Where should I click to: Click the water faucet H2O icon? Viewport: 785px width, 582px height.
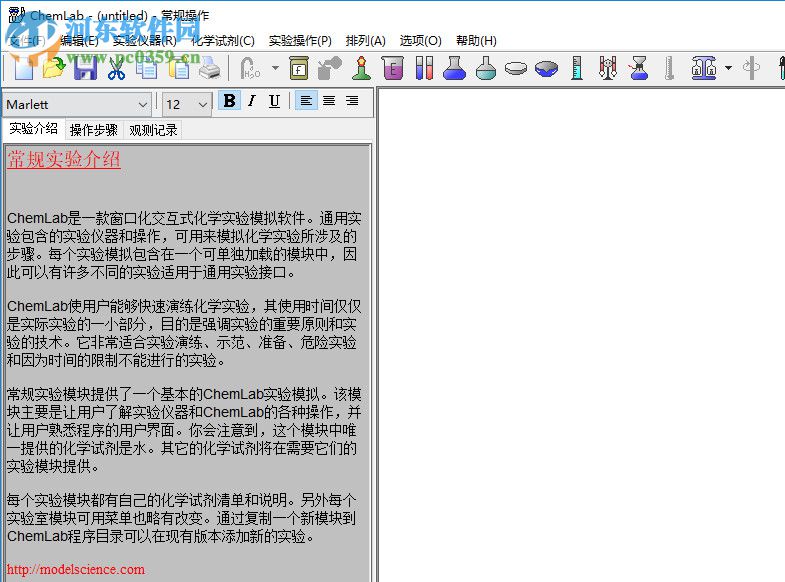[x=250, y=69]
